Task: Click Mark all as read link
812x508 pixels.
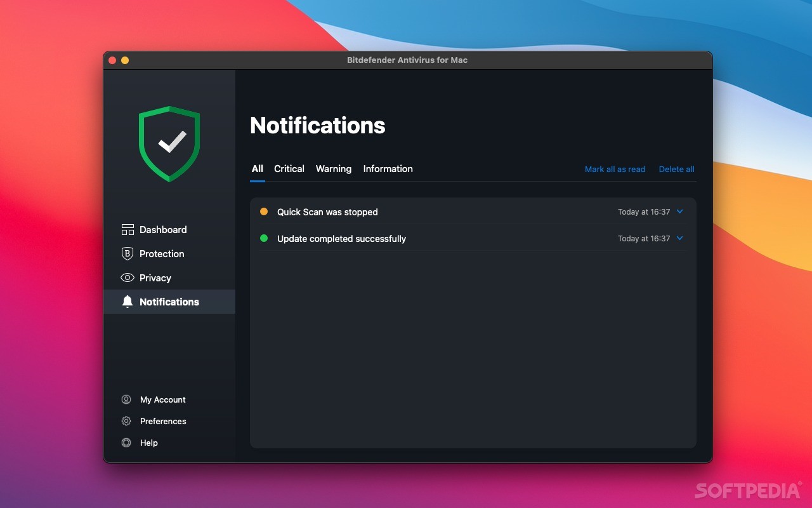Action: 615,170
